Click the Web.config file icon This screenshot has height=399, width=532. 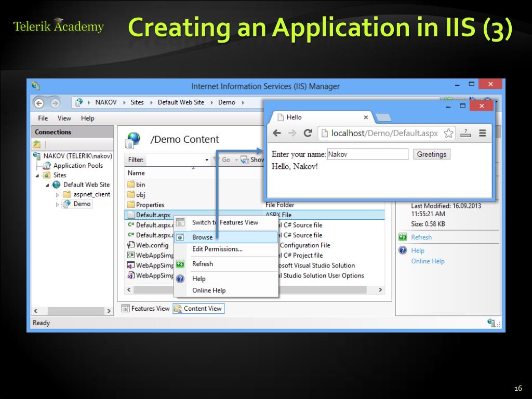click(x=131, y=245)
